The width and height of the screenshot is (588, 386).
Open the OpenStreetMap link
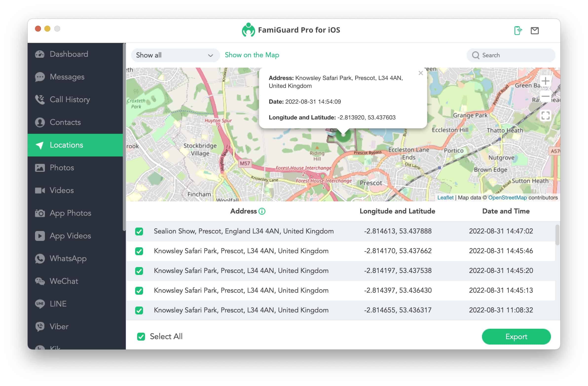tap(507, 198)
